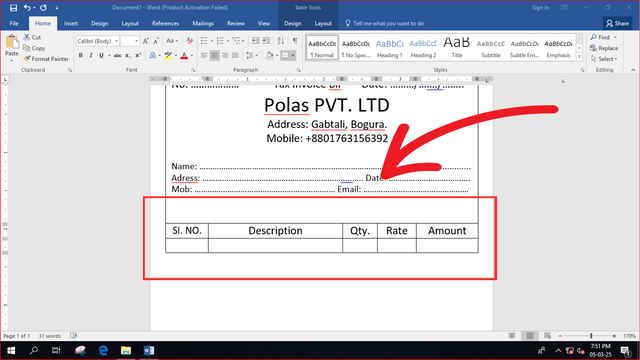Clear all formatting eraser icon
This screenshot has height=360, width=640.
(190, 41)
